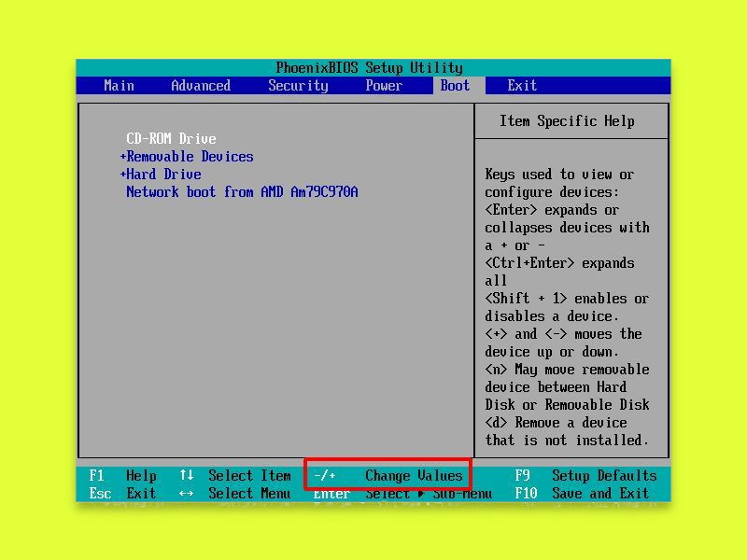Select the CD-ROM Drive boot entry

(x=171, y=138)
